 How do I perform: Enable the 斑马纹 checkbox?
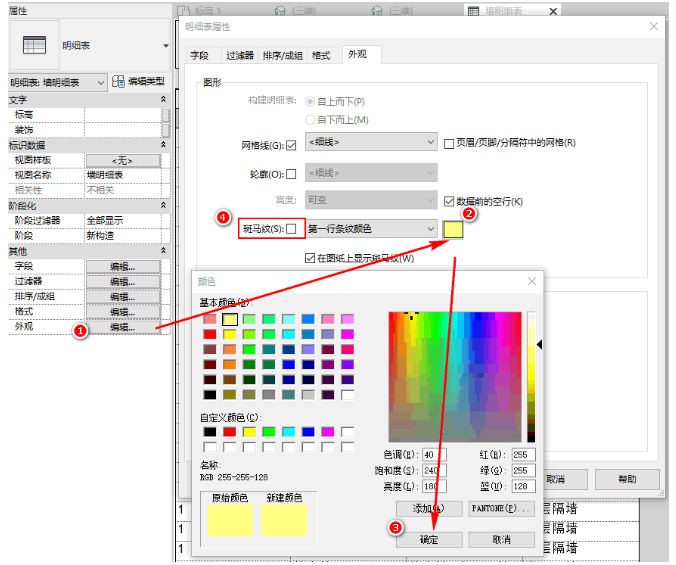coord(291,229)
